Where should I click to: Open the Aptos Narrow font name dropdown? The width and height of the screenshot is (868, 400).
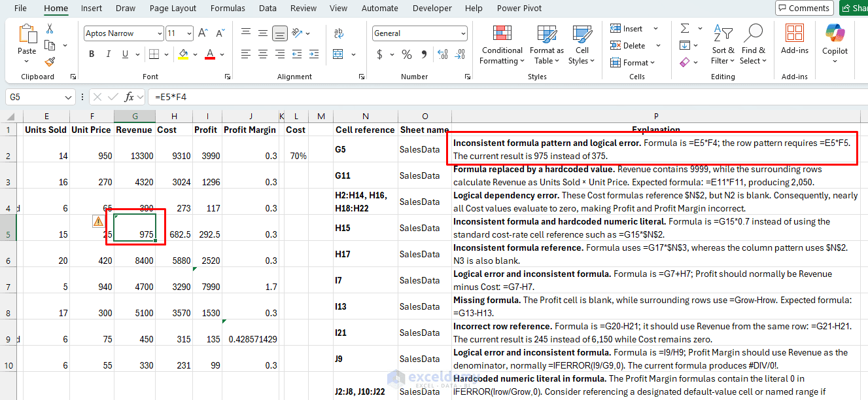160,33
